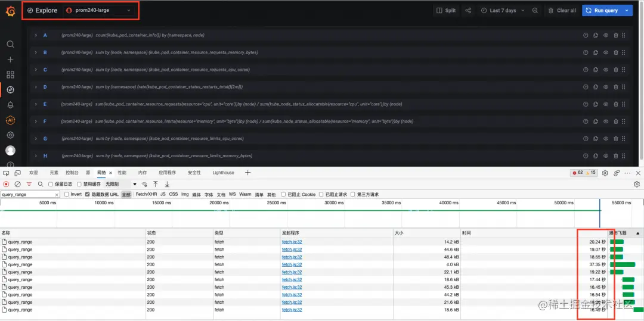This screenshot has height=321, width=644.
Task: Open the user avatar in sidebar
Action: click(x=11, y=151)
